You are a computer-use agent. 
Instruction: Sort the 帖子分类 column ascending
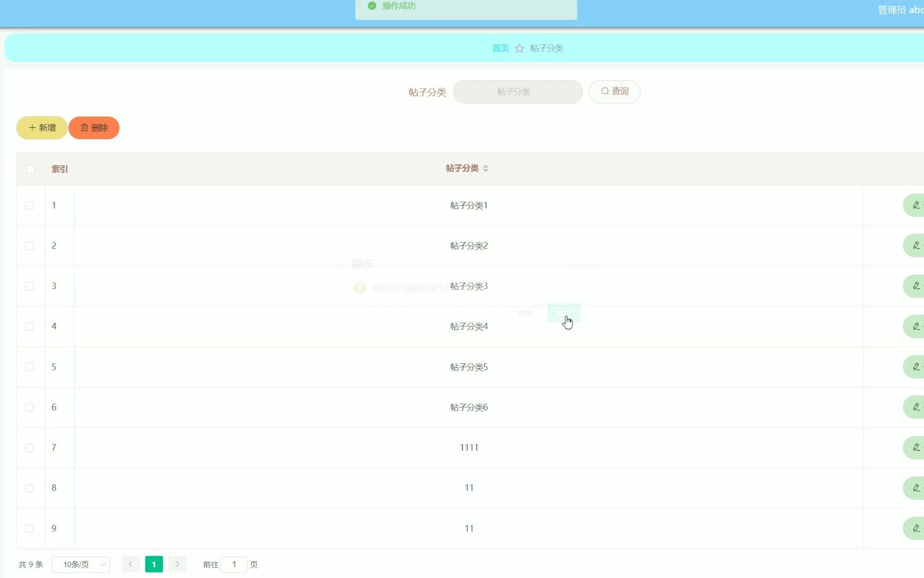click(x=486, y=165)
